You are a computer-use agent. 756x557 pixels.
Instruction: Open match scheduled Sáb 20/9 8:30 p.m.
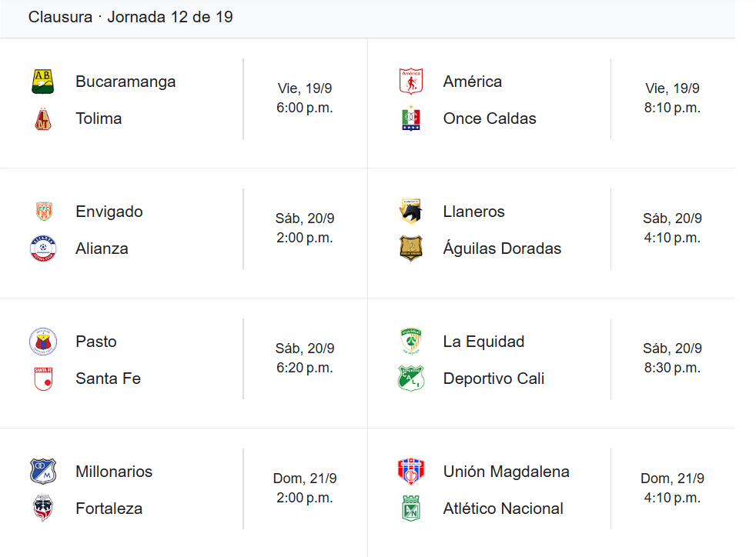pos(672,358)
